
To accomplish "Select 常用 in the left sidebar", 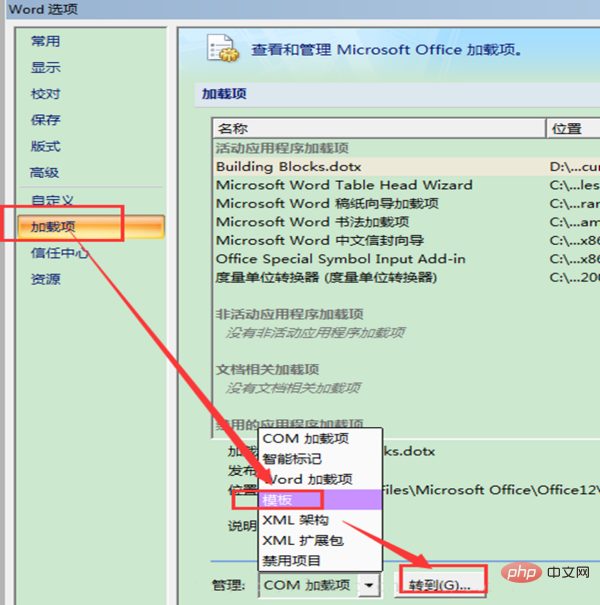I will pyautogui.click(x=46, y=41).
